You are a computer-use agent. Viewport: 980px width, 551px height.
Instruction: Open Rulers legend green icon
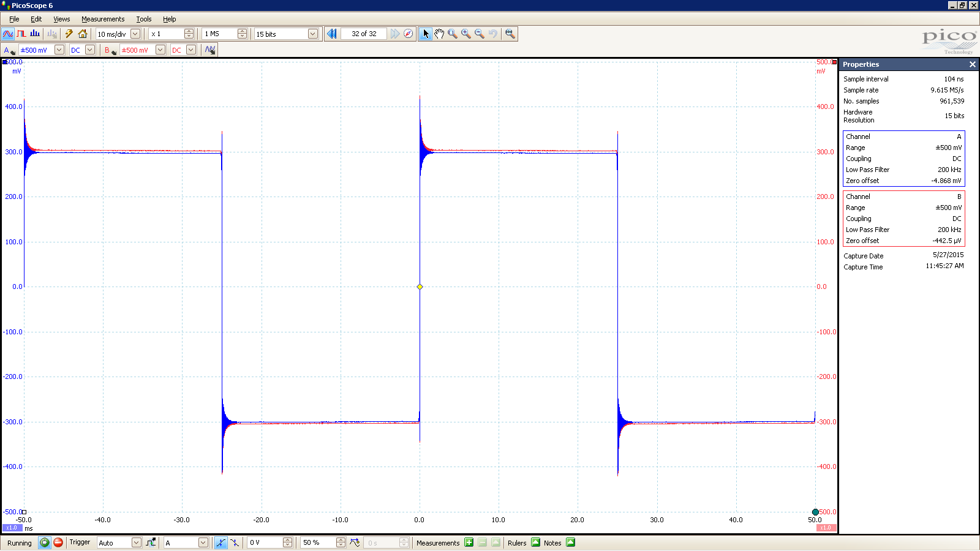pos(536,542)
